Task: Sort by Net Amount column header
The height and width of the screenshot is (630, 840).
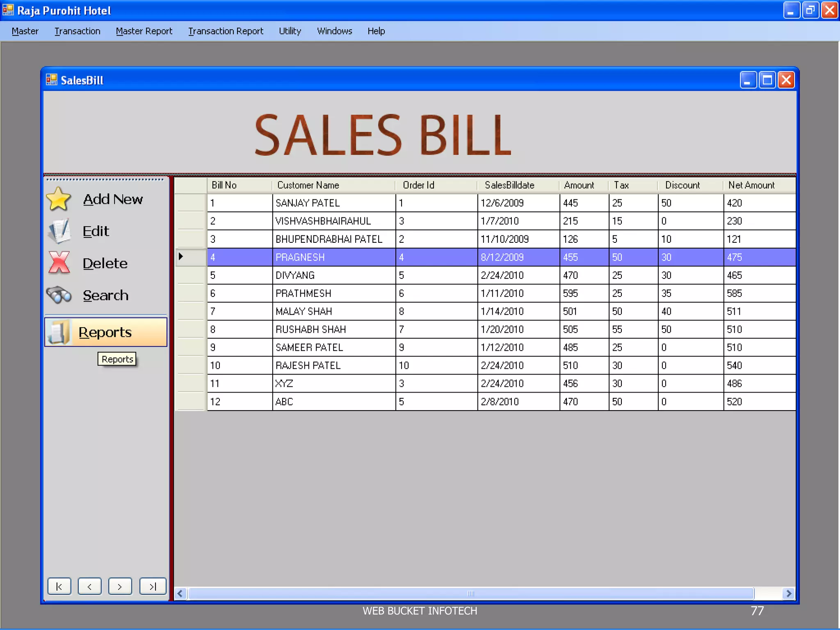Action: [x=760, y=185]
